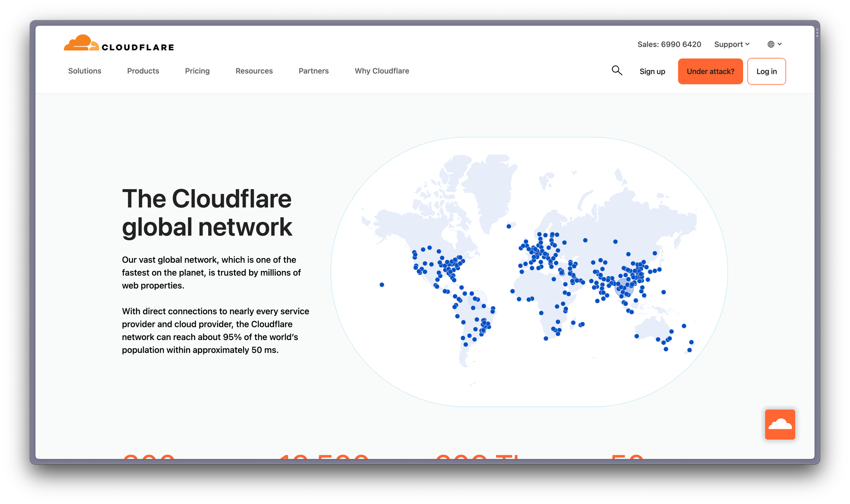Click the Iceland data center dot
Screen dimensions: 850x504
point(509,226)
